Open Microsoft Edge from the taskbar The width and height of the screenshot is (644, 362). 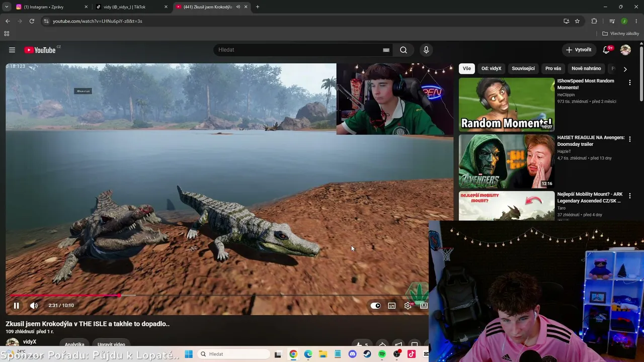click(x=308, y=354)
